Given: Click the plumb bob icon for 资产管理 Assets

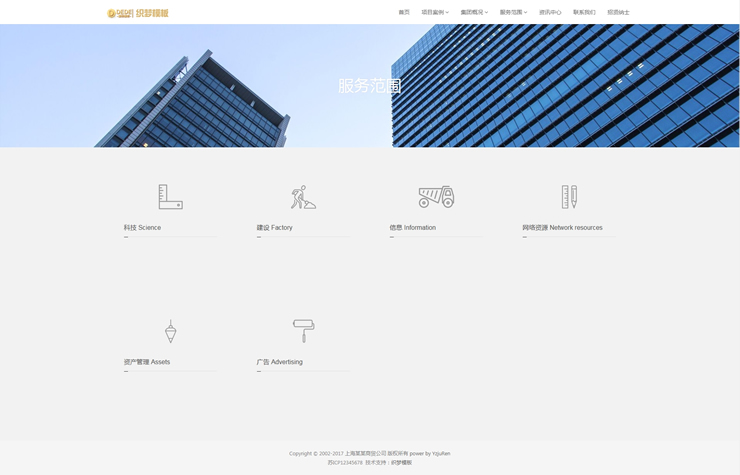Looking at the screenshot, I should tap(170, 331).
